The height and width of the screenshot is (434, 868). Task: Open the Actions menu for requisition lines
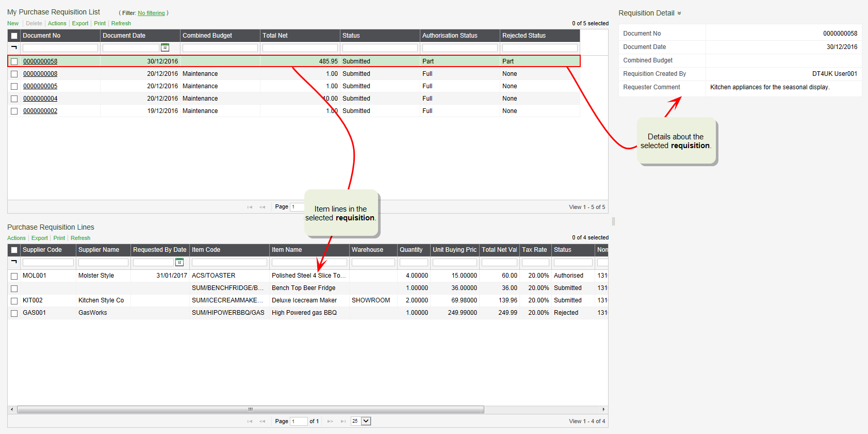click(17, 238)
